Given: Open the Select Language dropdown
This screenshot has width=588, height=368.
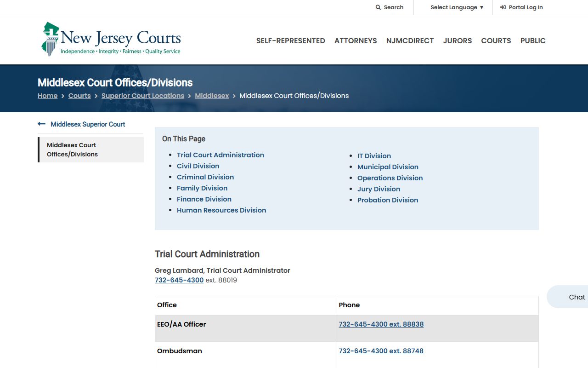Looking at the screenshot, I should pos(457,7).
